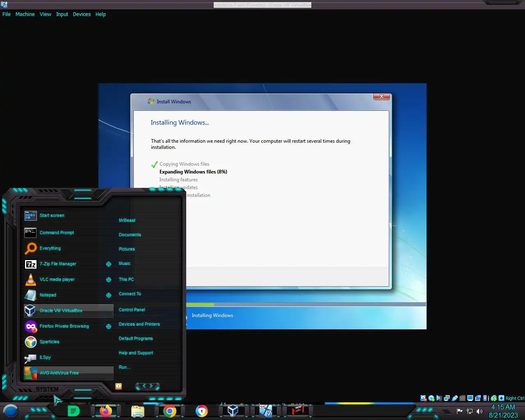Open This PC
Screen dimensions: 525x420
[x=126, y=279]
